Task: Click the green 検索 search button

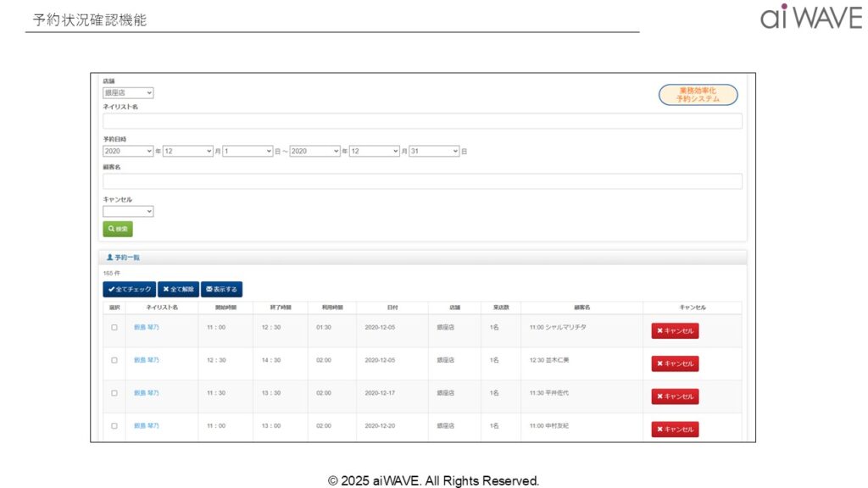Action: click(x=118, y=229)
